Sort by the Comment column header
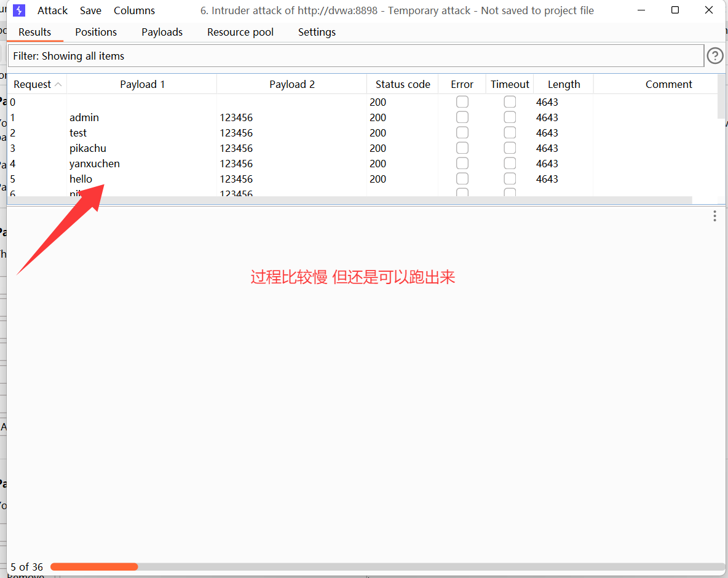The height and width of the screenshot is (578, 728). coord(668,84)
